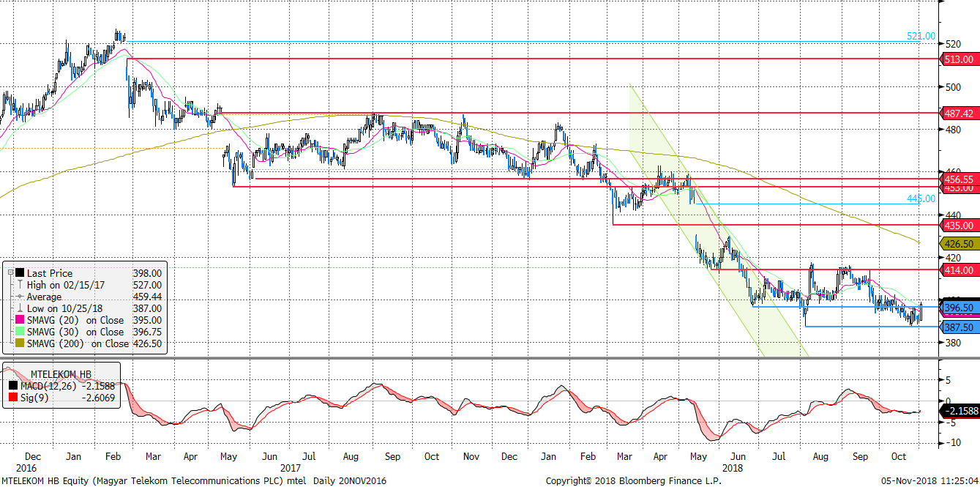Click the 520 y-axis label

coord(952,44)
